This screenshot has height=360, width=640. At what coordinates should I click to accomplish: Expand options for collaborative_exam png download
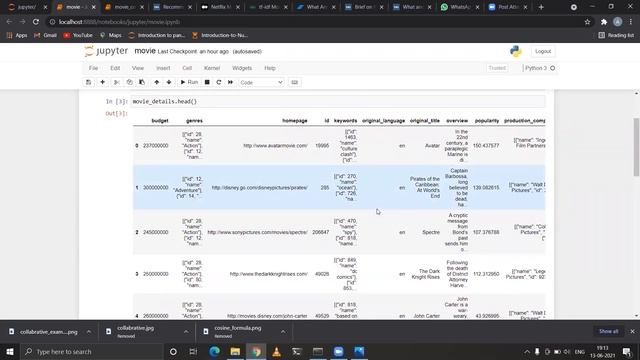tap(89, 332)
